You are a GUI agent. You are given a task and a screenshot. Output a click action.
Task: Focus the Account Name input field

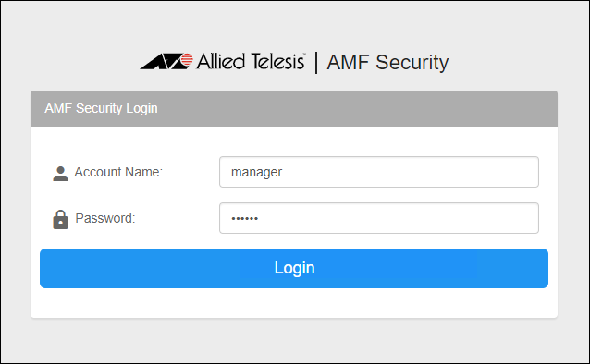[379, 172]
